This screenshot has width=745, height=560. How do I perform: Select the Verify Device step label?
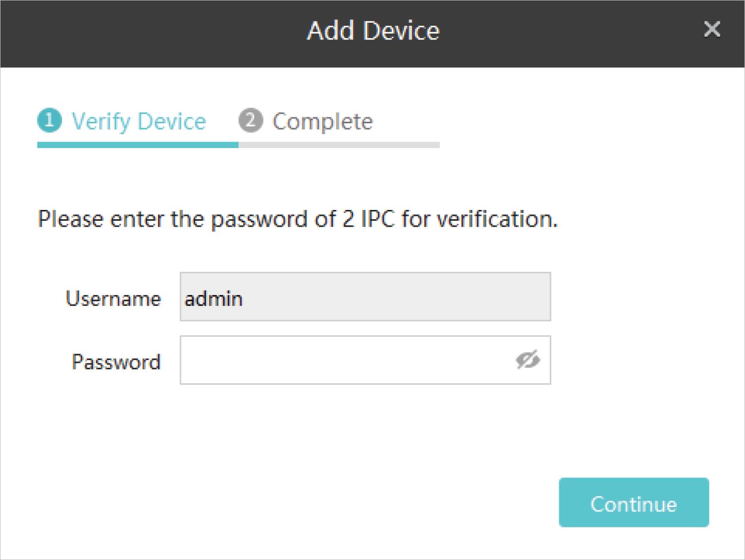click(139, 121)
